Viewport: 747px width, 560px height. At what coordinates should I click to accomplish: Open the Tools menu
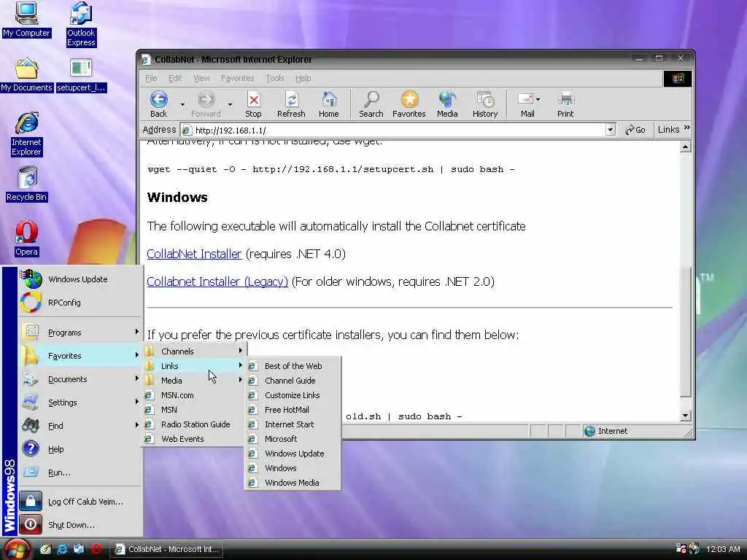[275, 78]
